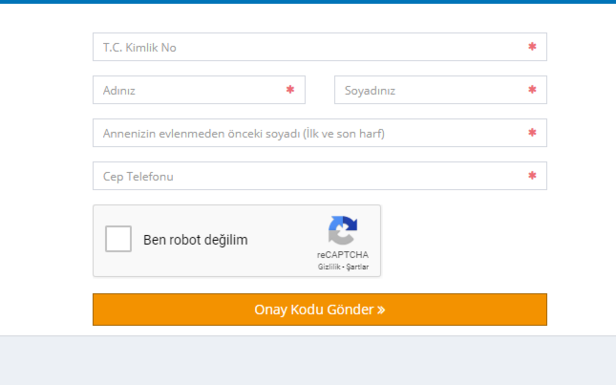The height and width of the screenshot is (385, 616).
Task: Click the T.C. Kimlik No input field
Action: coord(319,47)
